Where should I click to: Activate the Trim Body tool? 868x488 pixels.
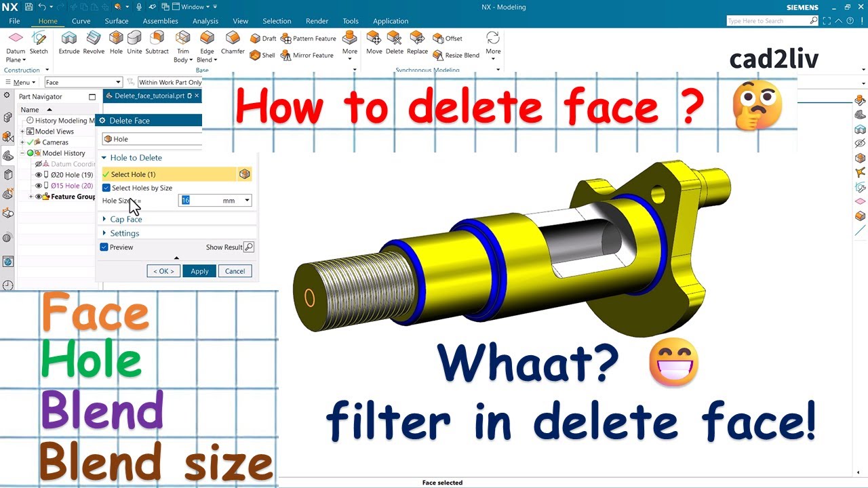click(x=183, y=46)
